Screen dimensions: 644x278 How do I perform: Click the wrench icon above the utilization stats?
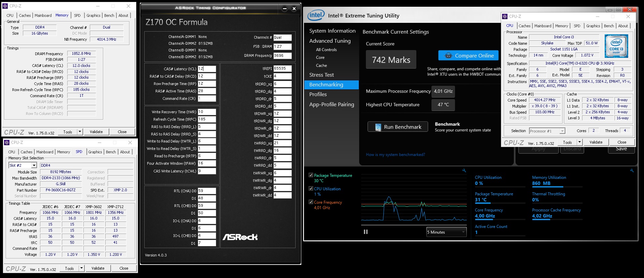point(632,170)
